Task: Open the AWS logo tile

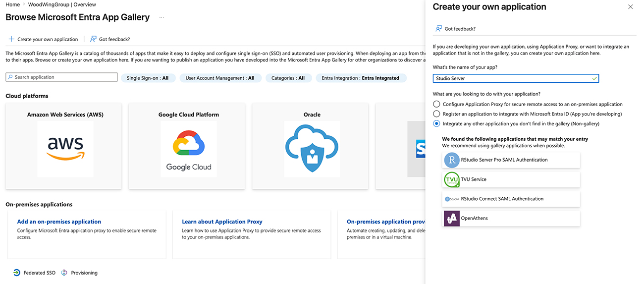Action: click(65, 149)
